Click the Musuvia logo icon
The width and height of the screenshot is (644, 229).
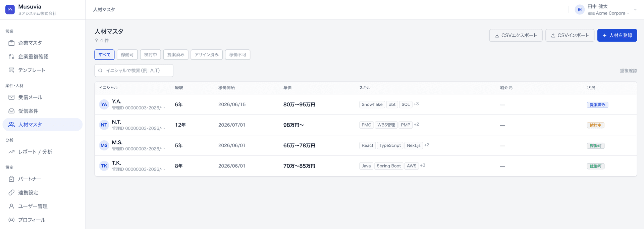click(x=10, y=10)
